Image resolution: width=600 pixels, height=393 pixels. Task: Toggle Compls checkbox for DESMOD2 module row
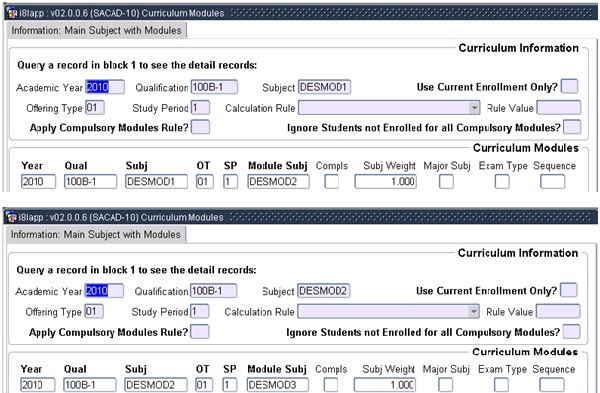[331, 181]
